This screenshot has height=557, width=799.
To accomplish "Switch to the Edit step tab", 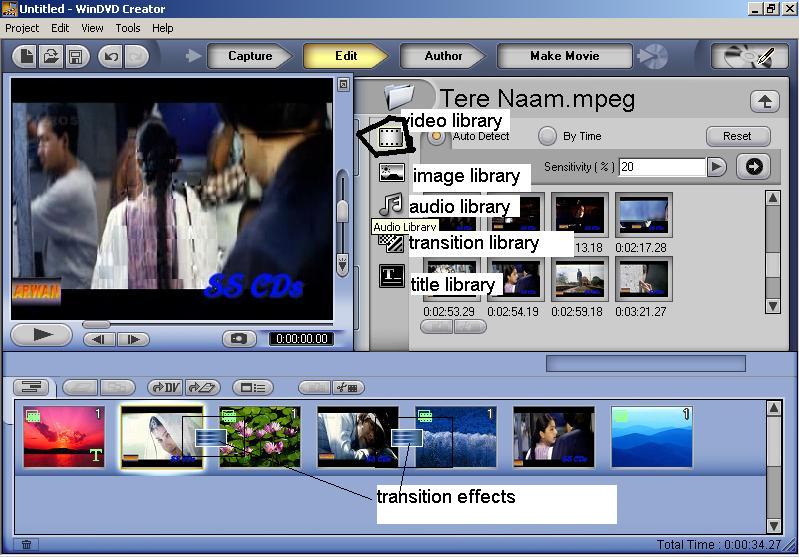I will click(346, 56).
